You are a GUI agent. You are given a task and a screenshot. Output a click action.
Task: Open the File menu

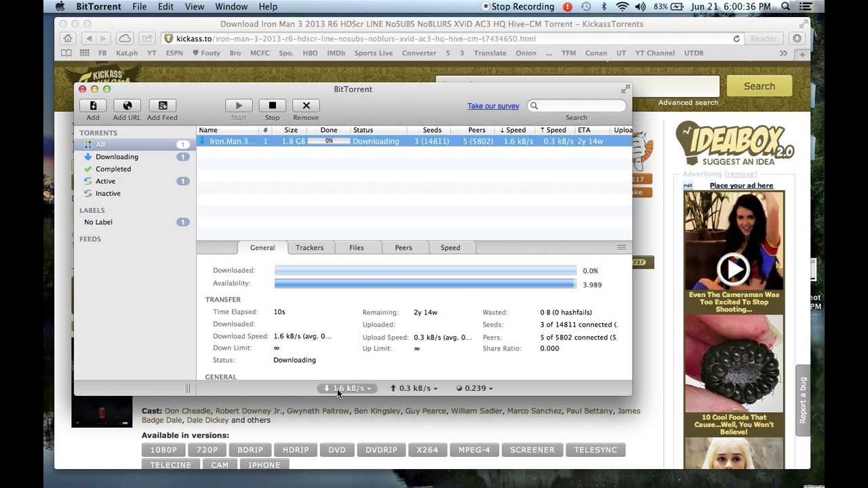click(139, 7)
